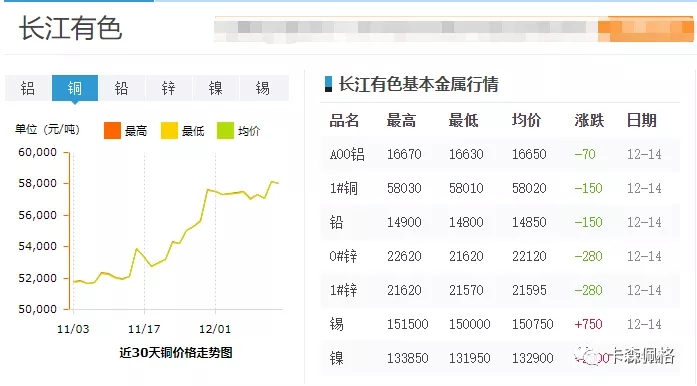Click 铅 lowest price 14800

pyautogui.click(x=466, y=222)
